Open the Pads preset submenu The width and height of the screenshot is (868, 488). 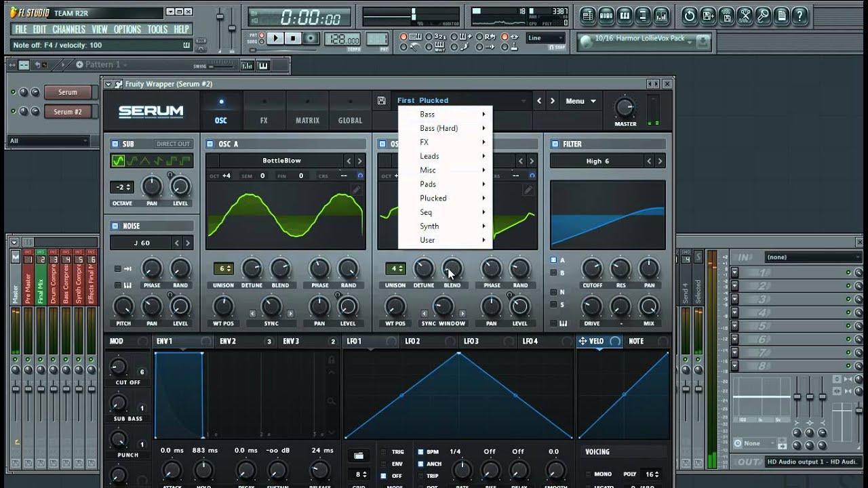[445, 184]
